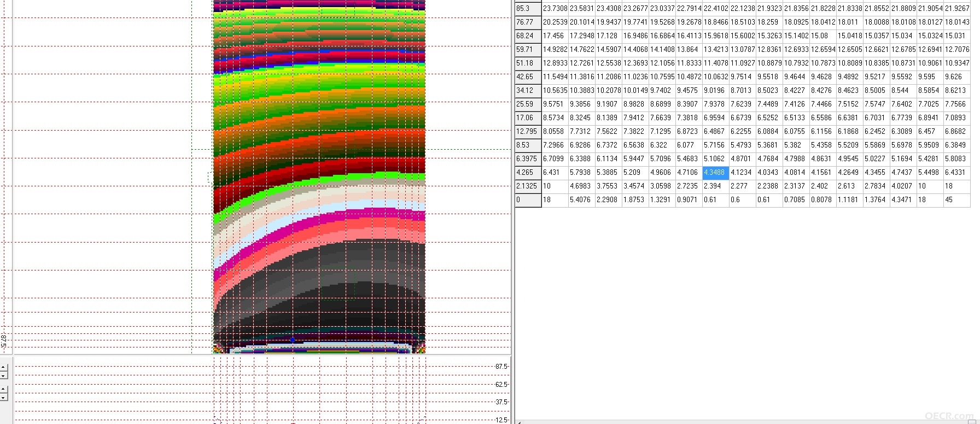Screen dimensions: 980x424
Task: Click the cell with value 10.5635
Action: click(x=555, y=91)
